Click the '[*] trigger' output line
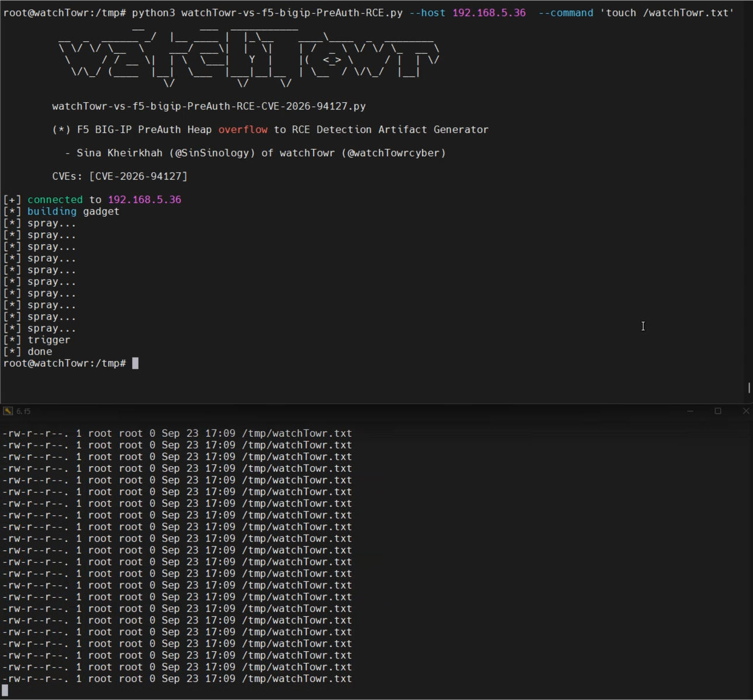753x700 pixels. pyautogui.click(x=37, y=339)
